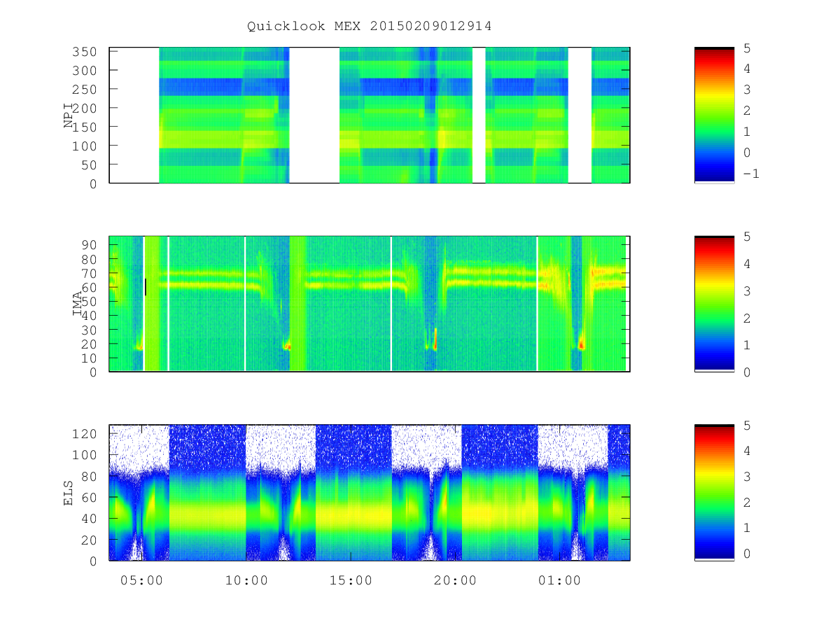Click the IMA spectrogram plot area
This screenshot has height=630, width=840.
[x=370, y=304]
